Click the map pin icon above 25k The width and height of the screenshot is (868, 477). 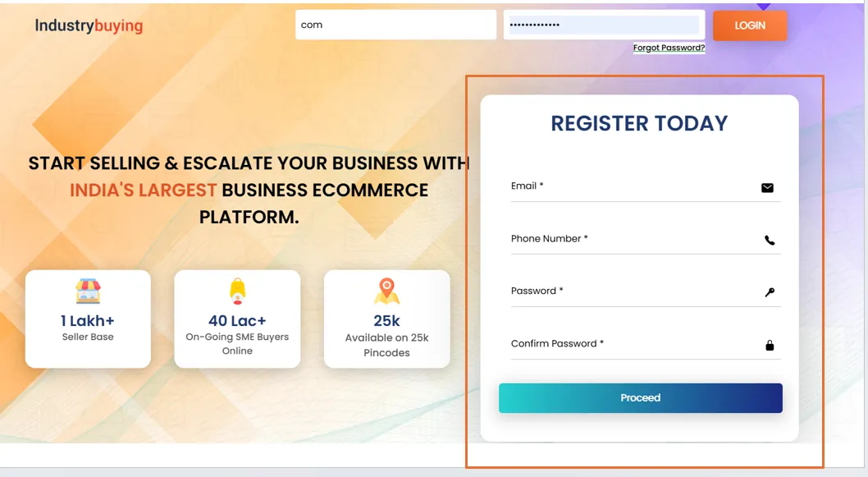[x=386, y=291]
